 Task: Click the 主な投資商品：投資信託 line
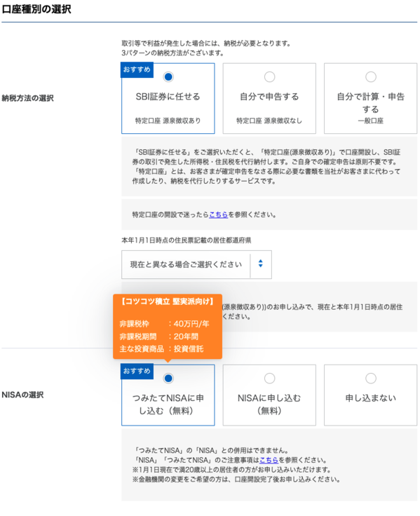click(161, 349)
